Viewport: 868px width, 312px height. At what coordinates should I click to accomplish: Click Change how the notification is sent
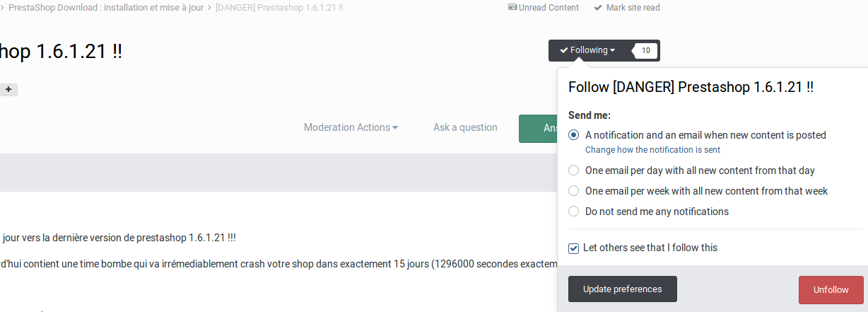[x=652, y=150]
